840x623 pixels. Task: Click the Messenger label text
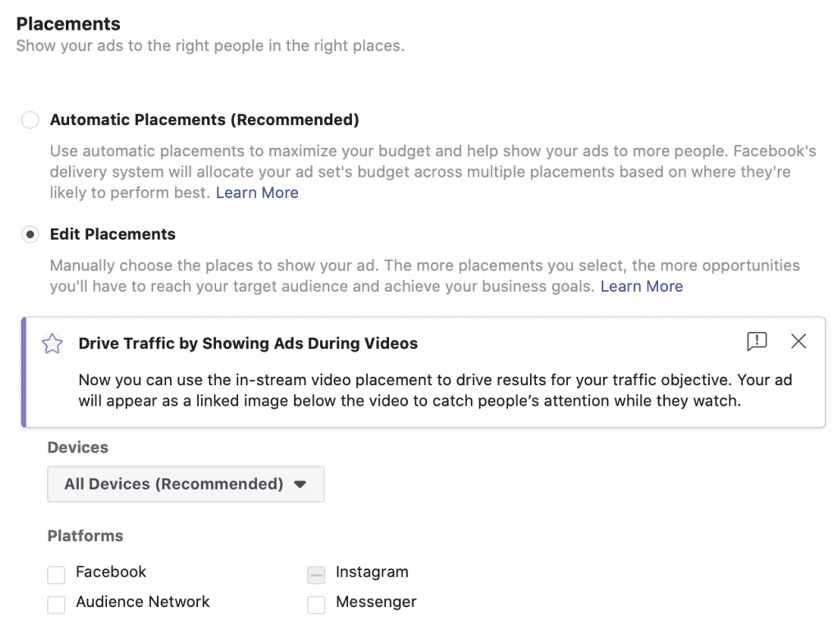[x=376, y=602]
